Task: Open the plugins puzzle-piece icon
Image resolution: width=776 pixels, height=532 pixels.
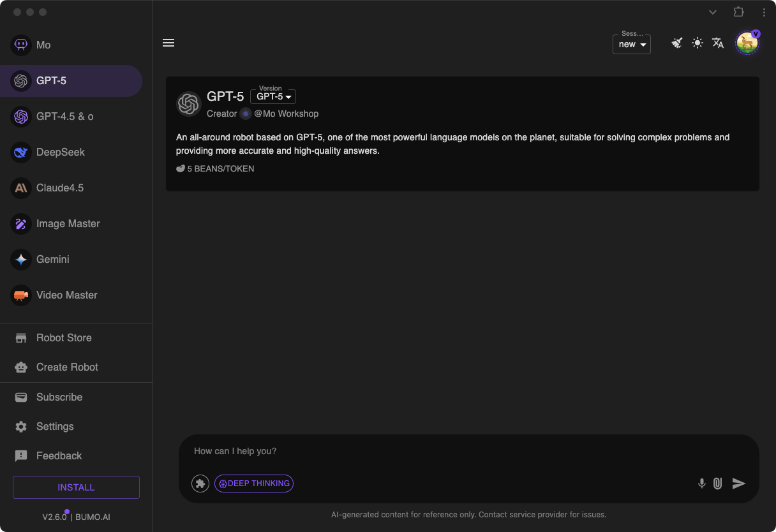Action: pyautogui.click(x=200, y=484)
